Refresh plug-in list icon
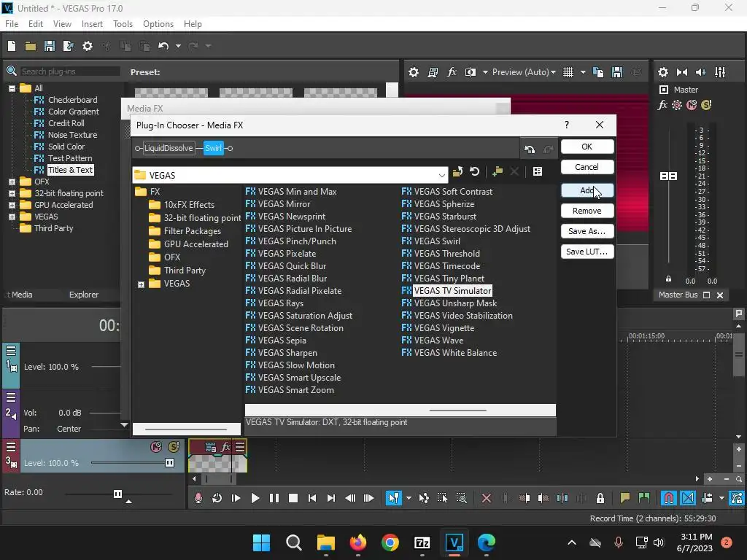This screenshot has height=560, width=747. [x=474, y=171]
